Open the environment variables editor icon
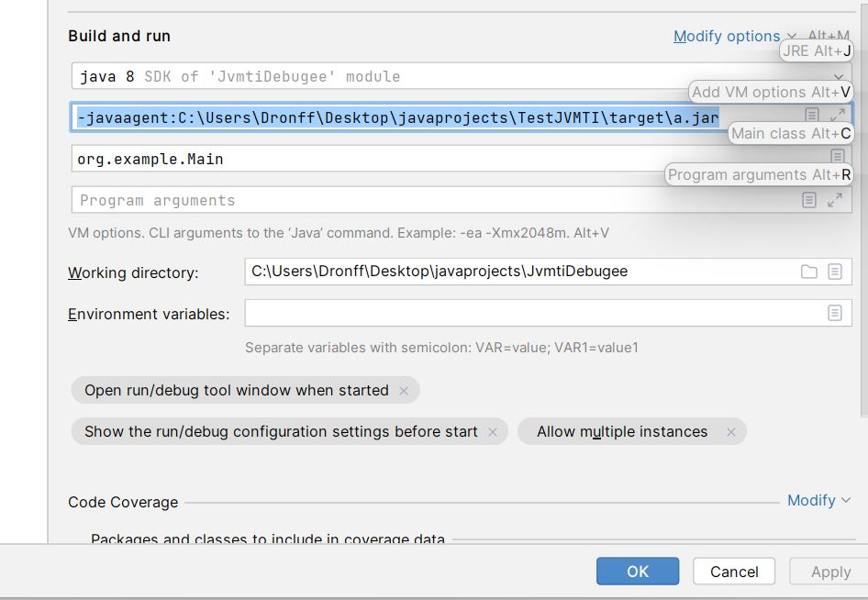868x600 pixels. [835, 313]
